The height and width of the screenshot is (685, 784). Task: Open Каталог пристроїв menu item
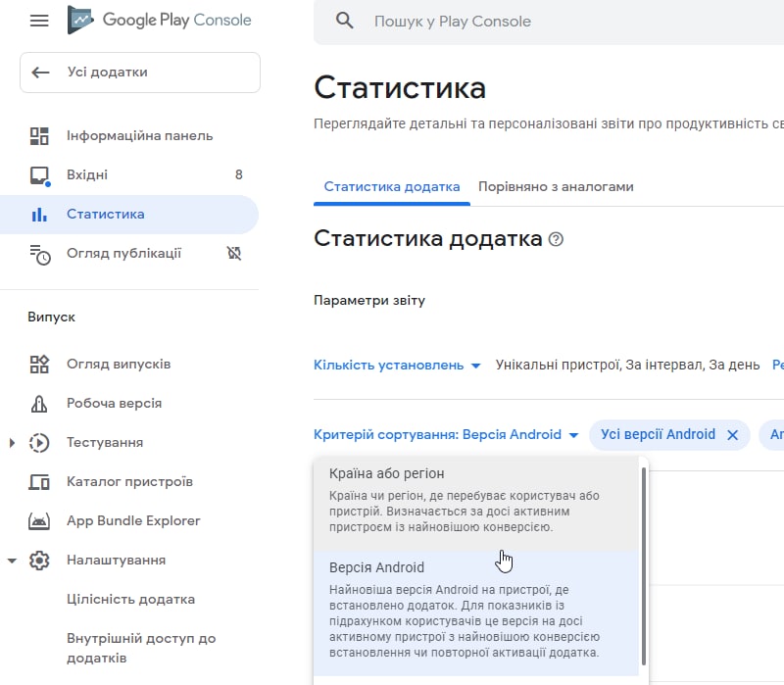129,481
